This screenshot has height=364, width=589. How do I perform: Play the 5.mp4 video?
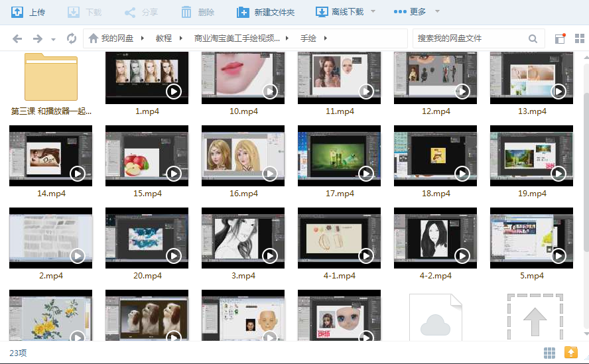pos(558,256)
